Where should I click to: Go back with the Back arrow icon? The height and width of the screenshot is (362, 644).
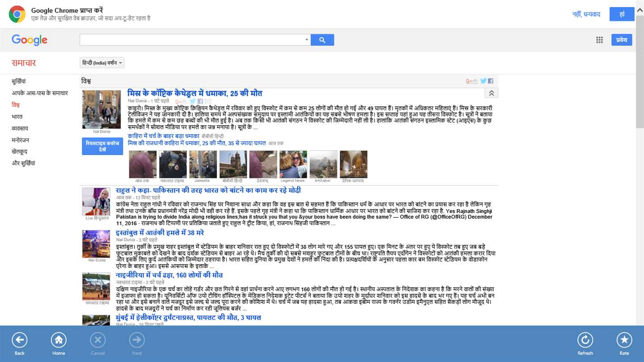pos(20,341)
